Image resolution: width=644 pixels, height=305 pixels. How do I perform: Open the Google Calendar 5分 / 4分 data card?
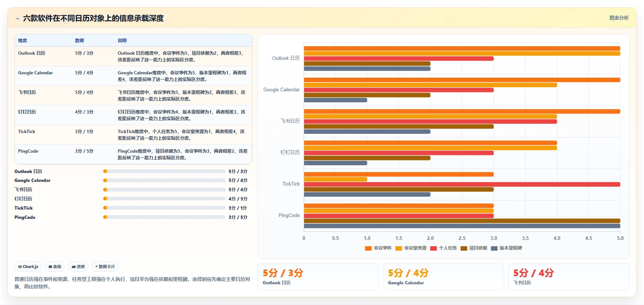[x=443, y=277]
